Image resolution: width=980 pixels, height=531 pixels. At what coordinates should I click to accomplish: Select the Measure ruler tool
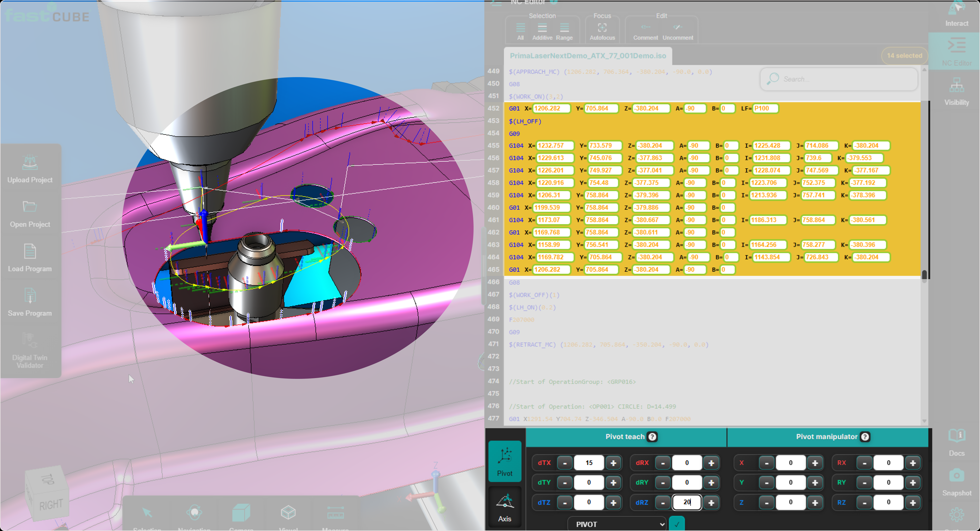click(x=336, y=513)
